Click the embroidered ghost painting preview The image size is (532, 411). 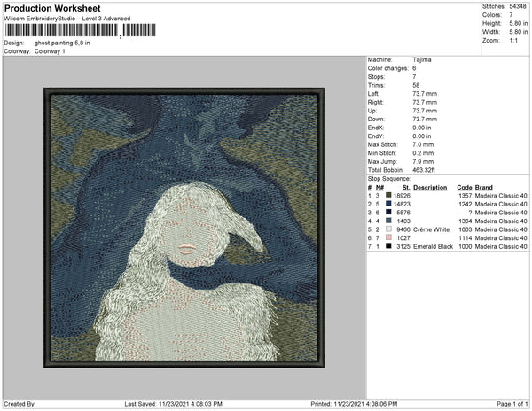coord(184,228)
